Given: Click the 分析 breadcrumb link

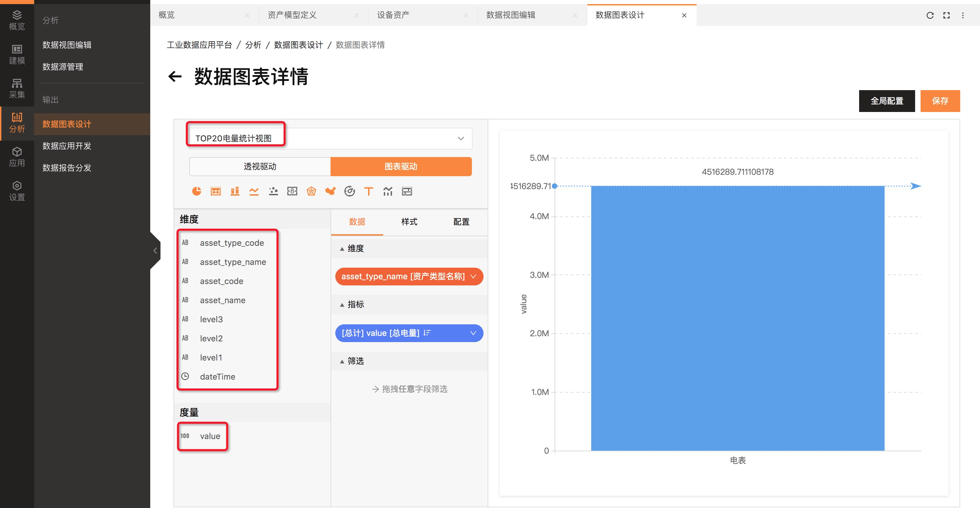Looking at the screenshot, I should [253, 45].
